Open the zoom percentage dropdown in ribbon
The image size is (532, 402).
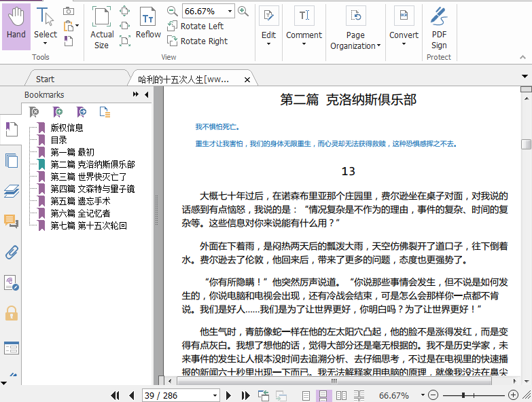[x=230, y=12]
